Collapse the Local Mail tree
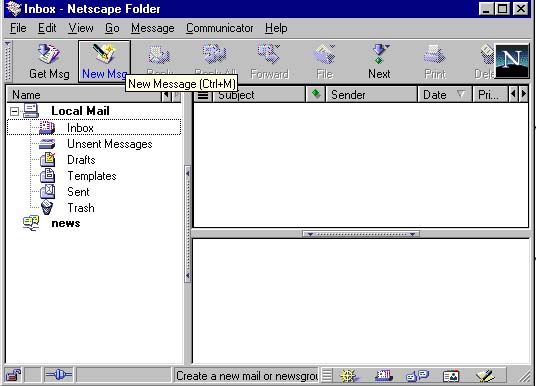 14,111
